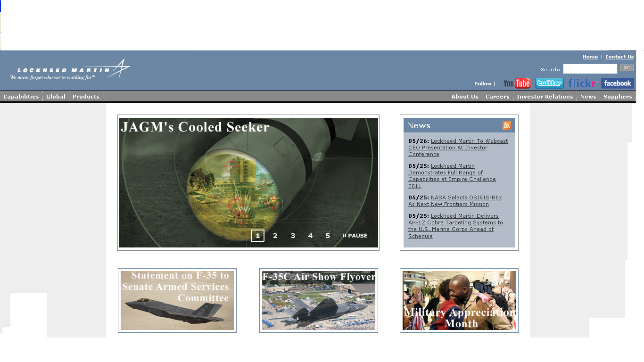
Task: Open the Flickr follow icon
Action: point(582,83)
